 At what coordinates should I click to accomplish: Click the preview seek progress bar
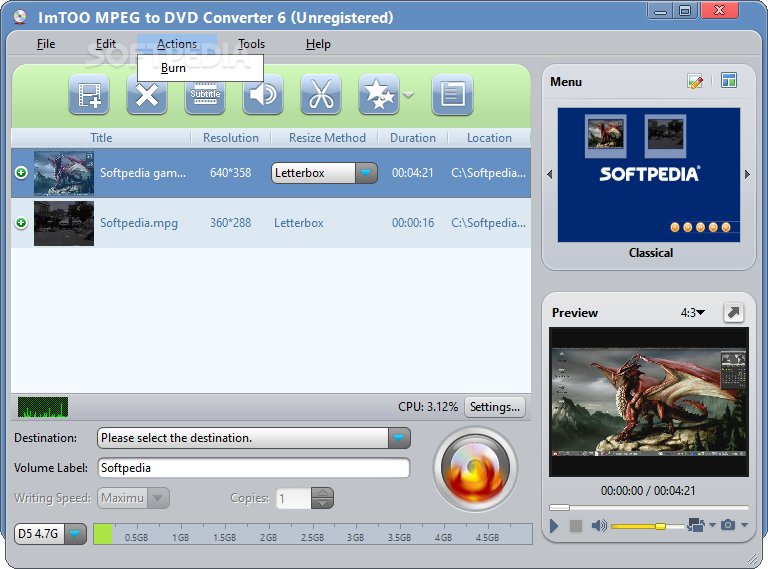tap(649, 507)
